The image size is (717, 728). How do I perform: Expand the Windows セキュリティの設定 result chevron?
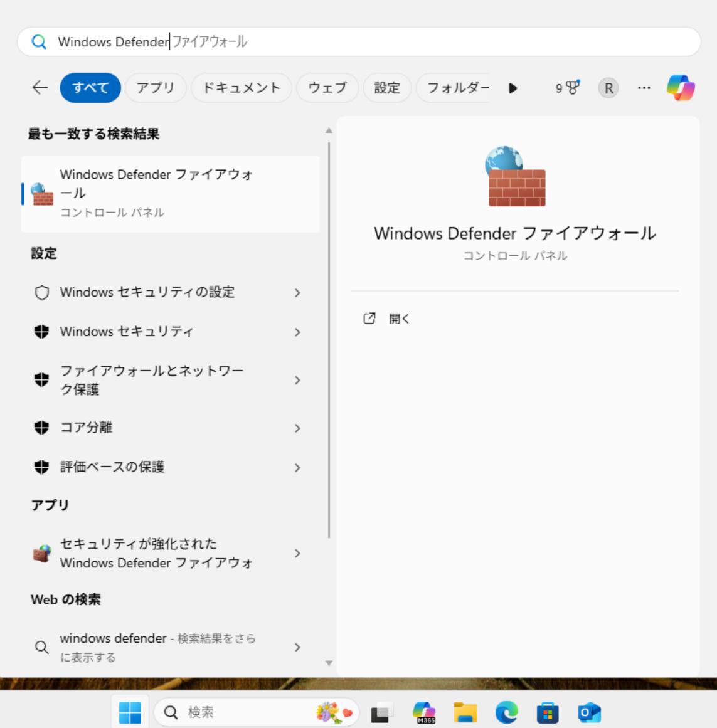[297, 293]
